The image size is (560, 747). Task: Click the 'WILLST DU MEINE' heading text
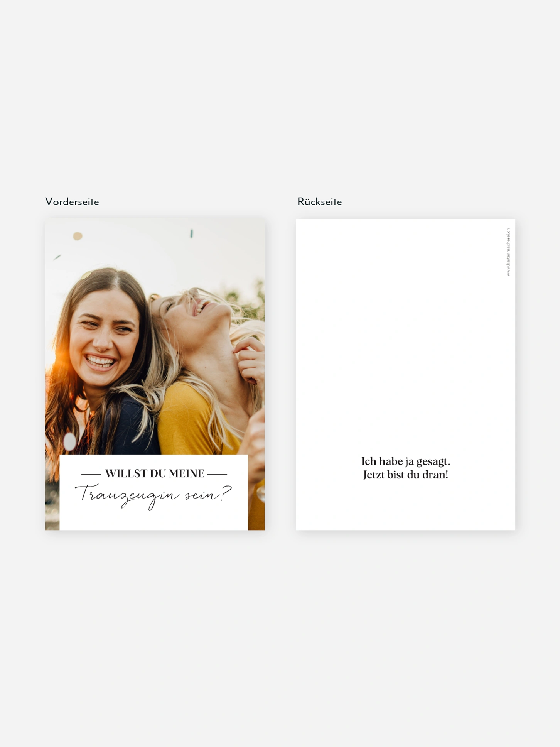pos(155,473)
